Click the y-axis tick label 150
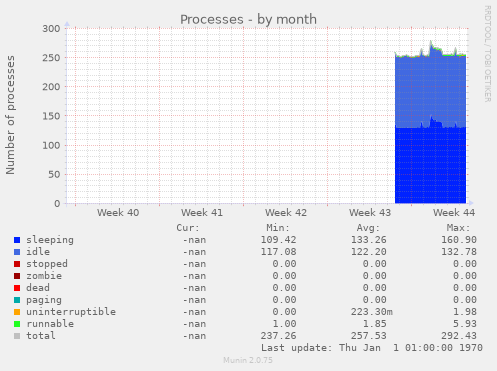 pyautogui.click(x=51, y=116)
